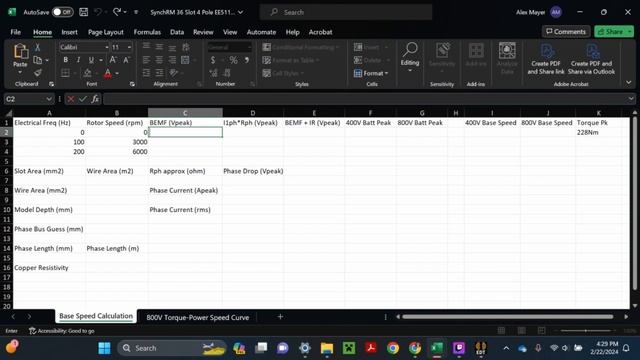640x360 pixels.
Task: Toggle Wrap Text in Alignment group
Action: [x=186, y=47]
